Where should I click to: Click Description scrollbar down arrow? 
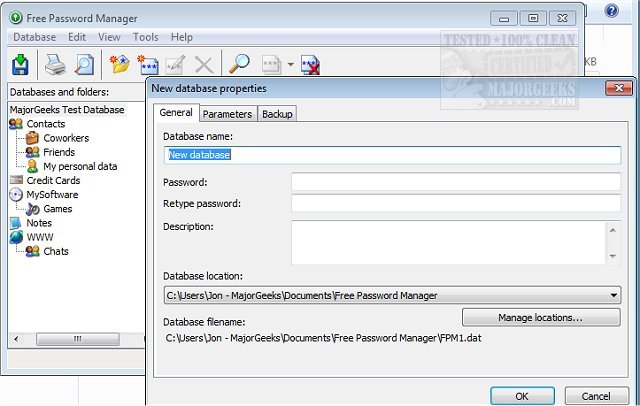[613, 256]
